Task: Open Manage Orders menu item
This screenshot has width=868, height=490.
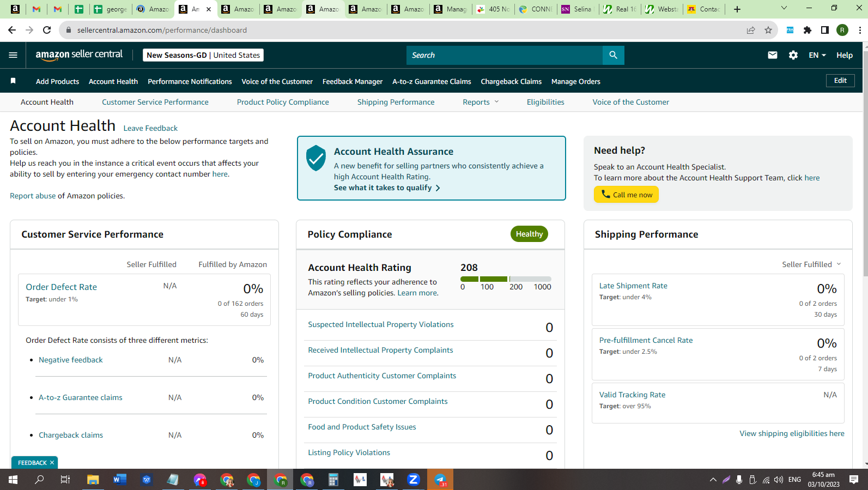Action: 576,81
